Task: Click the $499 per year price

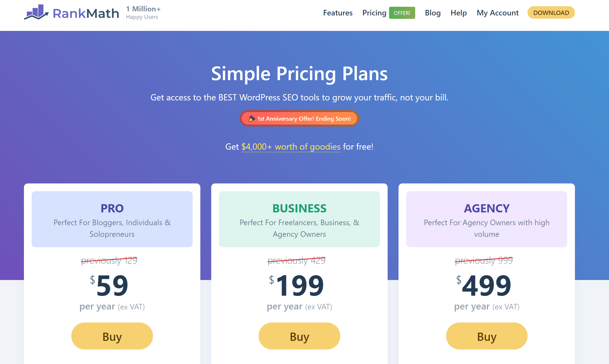Action: tap(486, 285)
